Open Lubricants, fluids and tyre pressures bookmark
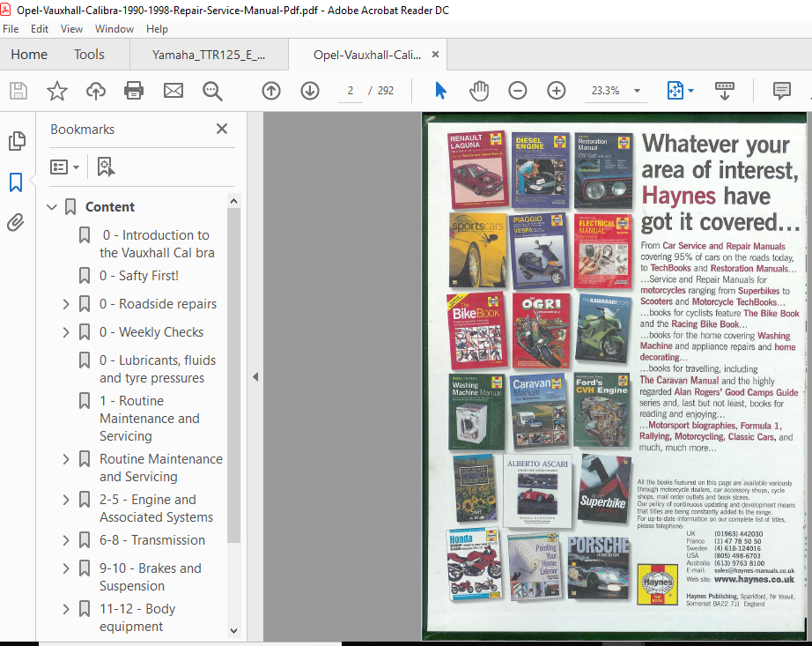Image resolution: width=812 pixels, height=646 pixels. tap(158, 369)
